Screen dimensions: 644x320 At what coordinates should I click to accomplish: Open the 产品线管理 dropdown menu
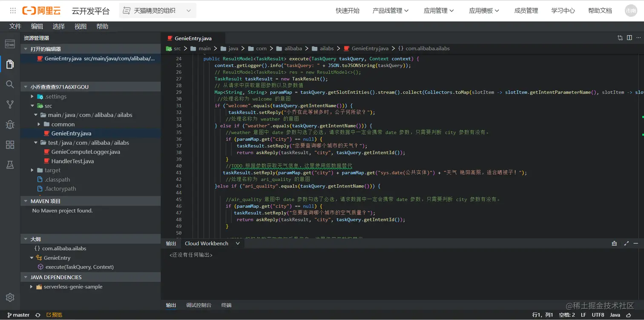[391, 11]
